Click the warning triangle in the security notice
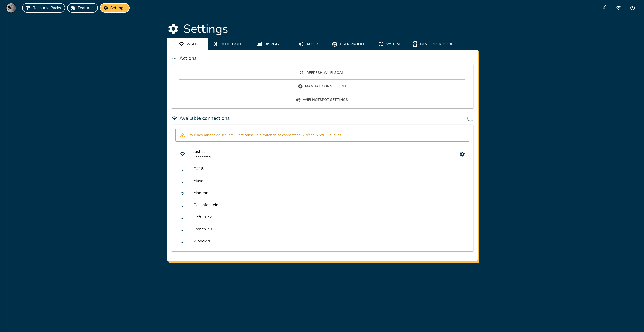The image size is (644, 332). pos(183,135)
